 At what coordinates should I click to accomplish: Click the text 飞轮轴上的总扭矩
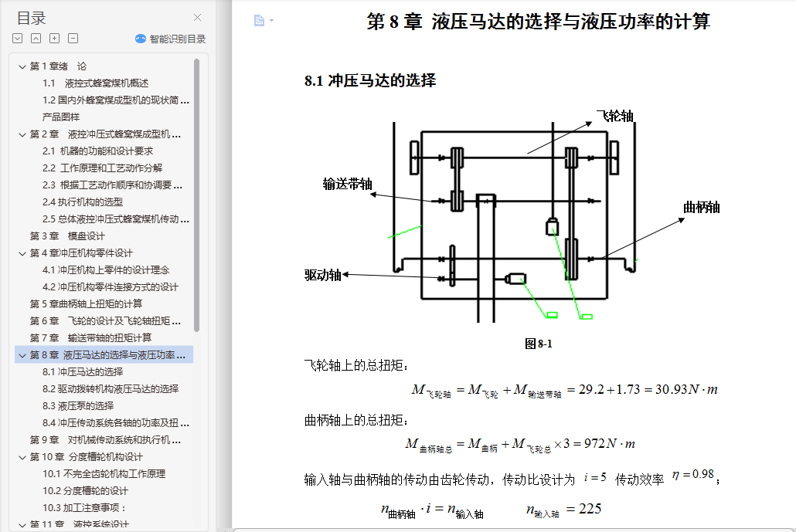coord(355,366)
